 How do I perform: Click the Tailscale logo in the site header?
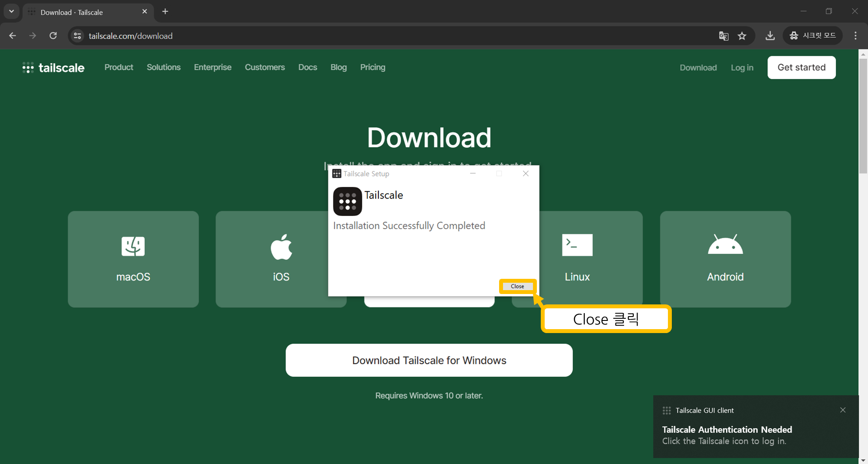point(53,68)
